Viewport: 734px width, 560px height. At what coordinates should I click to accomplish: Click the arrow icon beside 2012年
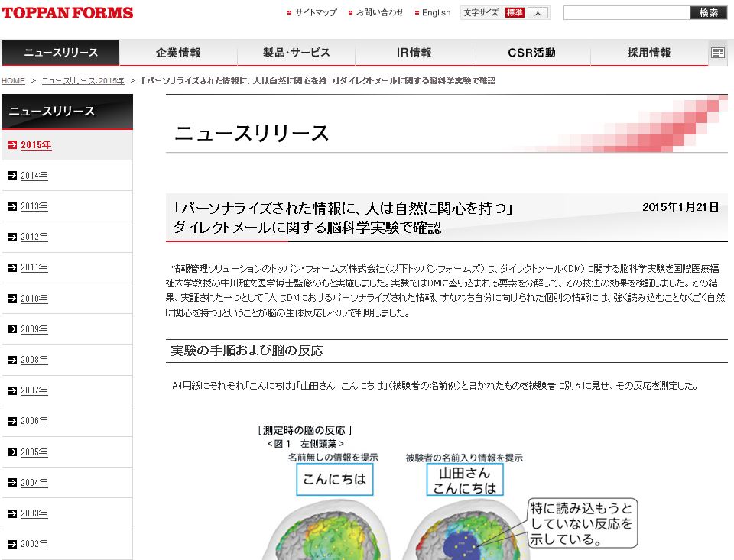pyautogui.click(x=13, y=237)
